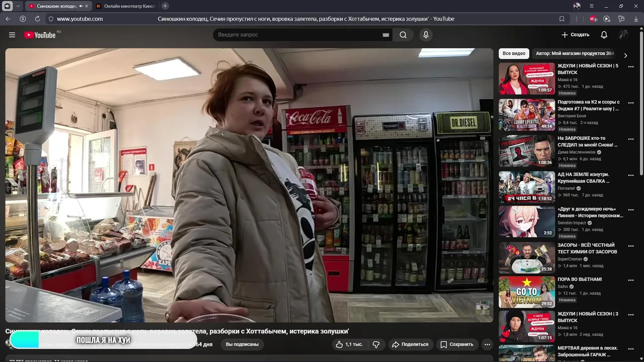Open Подготовка на К2 и ссоры video title
644x362 pixels.
pyautogui.click(x=589, y=105)
